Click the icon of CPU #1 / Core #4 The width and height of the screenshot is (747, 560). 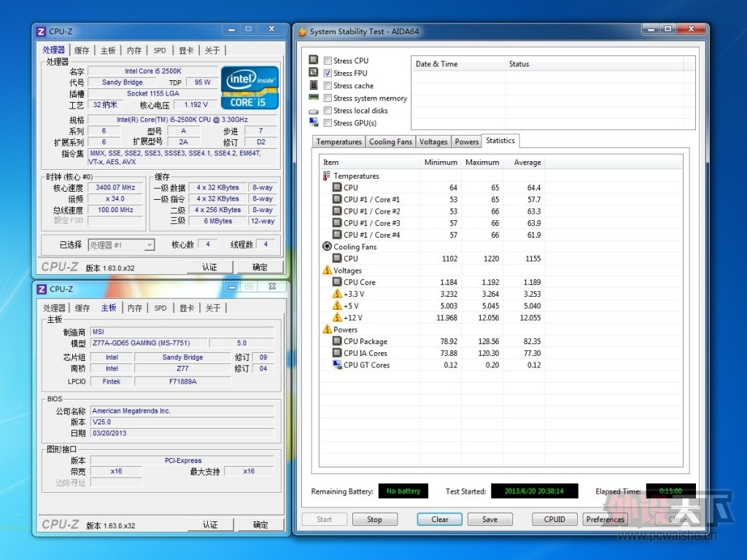point(337,235)
